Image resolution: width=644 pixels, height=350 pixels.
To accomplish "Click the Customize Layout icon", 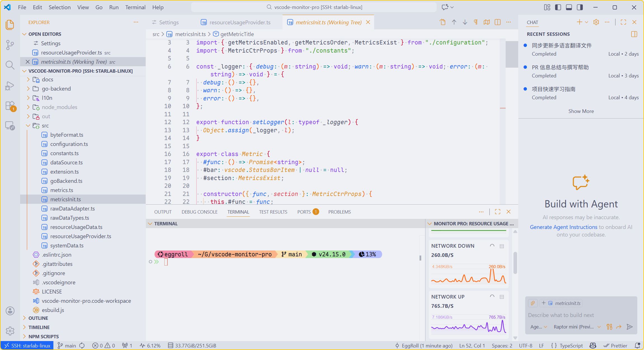I will (547, 7).
